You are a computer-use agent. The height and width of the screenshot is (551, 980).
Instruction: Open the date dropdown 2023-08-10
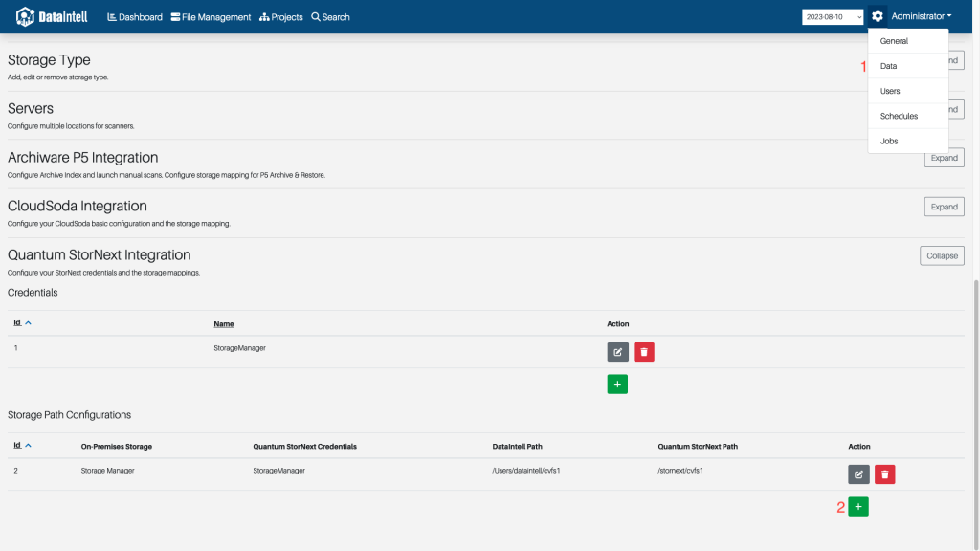coord(833,17)
